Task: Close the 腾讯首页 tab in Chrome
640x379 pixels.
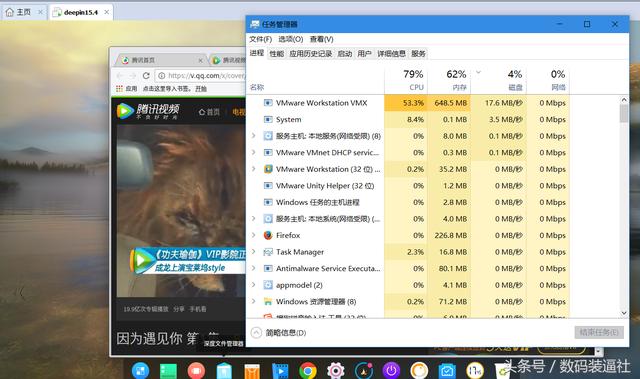Action: 200,60
